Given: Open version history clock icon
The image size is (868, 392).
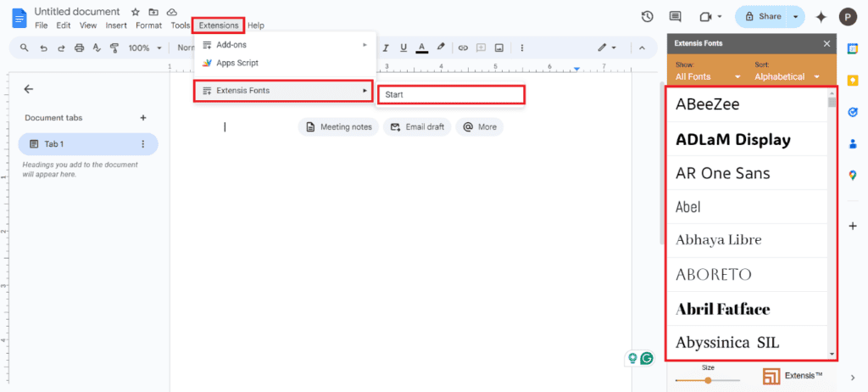Looking at the screenshot, I should (647, 17).
